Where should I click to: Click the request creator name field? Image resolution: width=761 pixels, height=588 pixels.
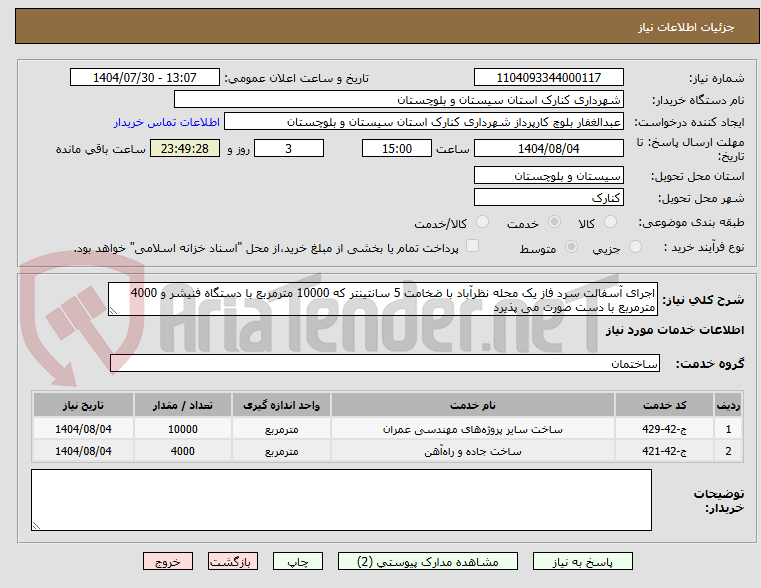pyautogui.click(x=424, y=122)
